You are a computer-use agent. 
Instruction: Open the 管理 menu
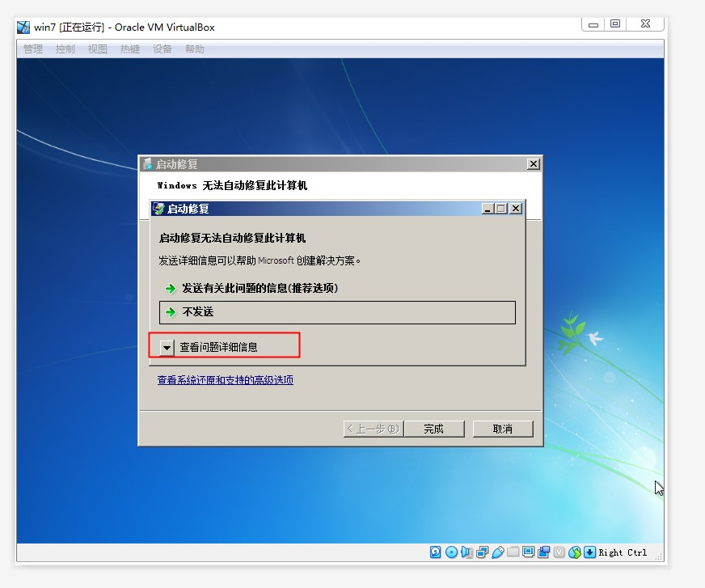(x=33, y=49)
